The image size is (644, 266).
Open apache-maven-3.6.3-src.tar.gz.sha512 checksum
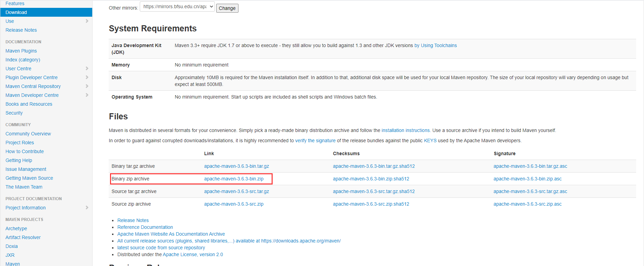(x=374, y=191)
